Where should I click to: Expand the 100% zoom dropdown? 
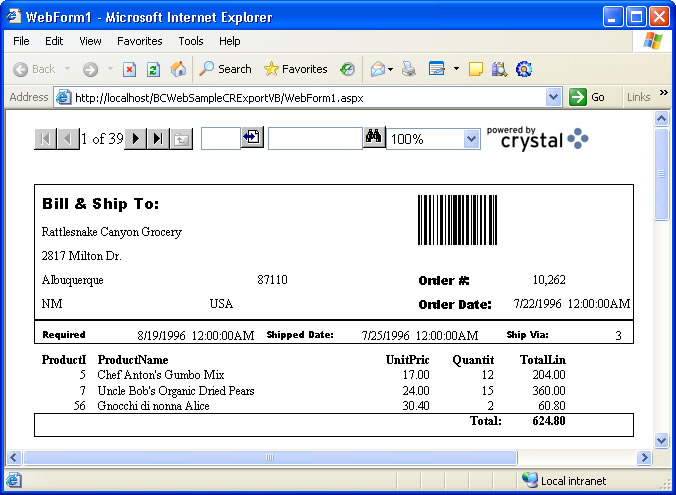[472, 139]
